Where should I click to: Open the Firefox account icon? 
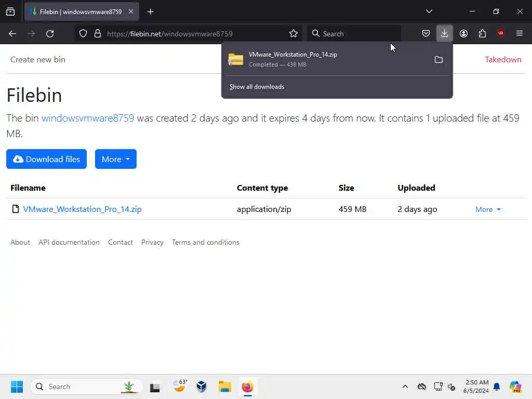(x=463, y=33)
